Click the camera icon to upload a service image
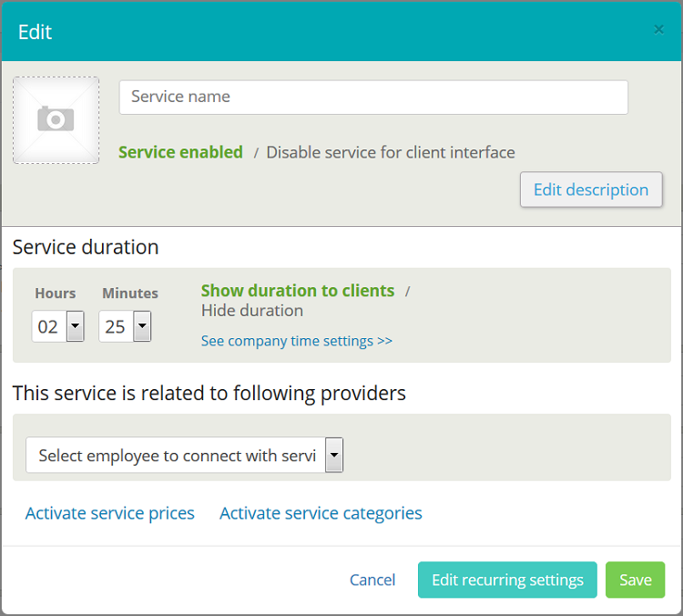 pyautogui.click(x=56, y=119)
